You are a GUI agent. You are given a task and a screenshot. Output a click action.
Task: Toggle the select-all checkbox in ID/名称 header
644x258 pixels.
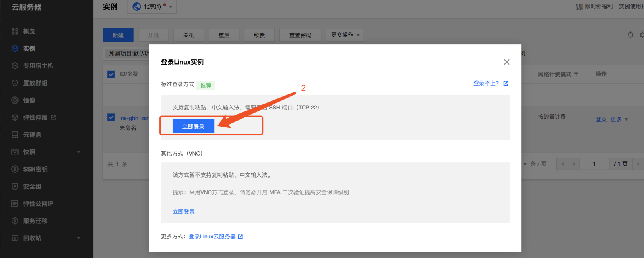(x=111, y=74)
